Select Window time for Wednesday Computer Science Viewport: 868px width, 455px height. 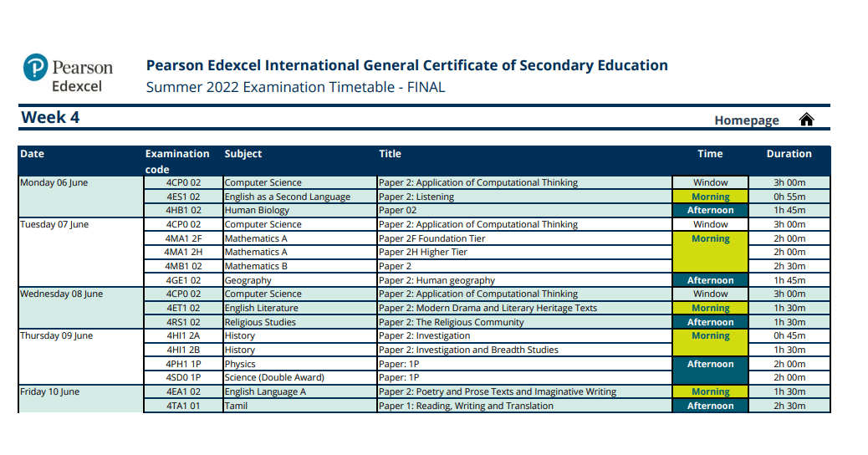710,294
